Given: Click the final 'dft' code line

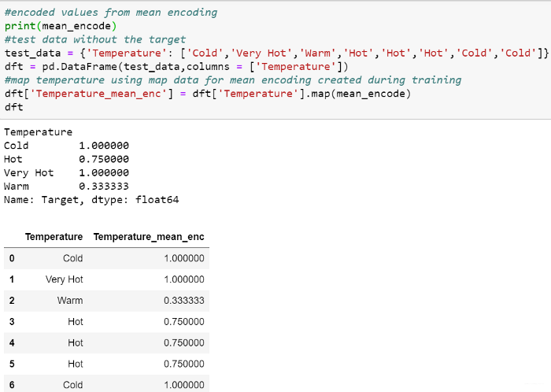Looking at the screenshot, I should 13,107.
